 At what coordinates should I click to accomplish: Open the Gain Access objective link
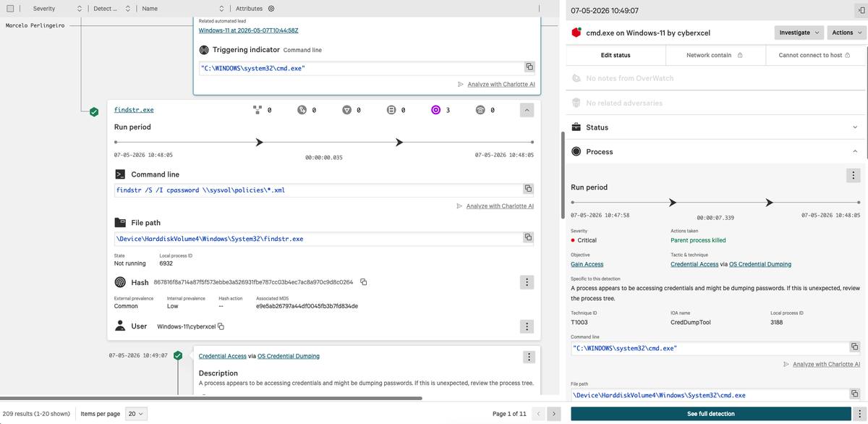coord(587,264)
